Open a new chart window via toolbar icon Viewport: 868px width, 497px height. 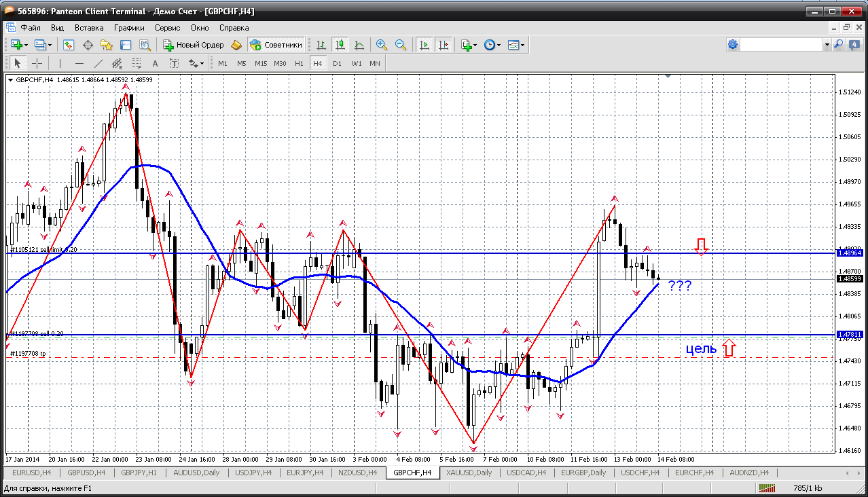[17, 45]
